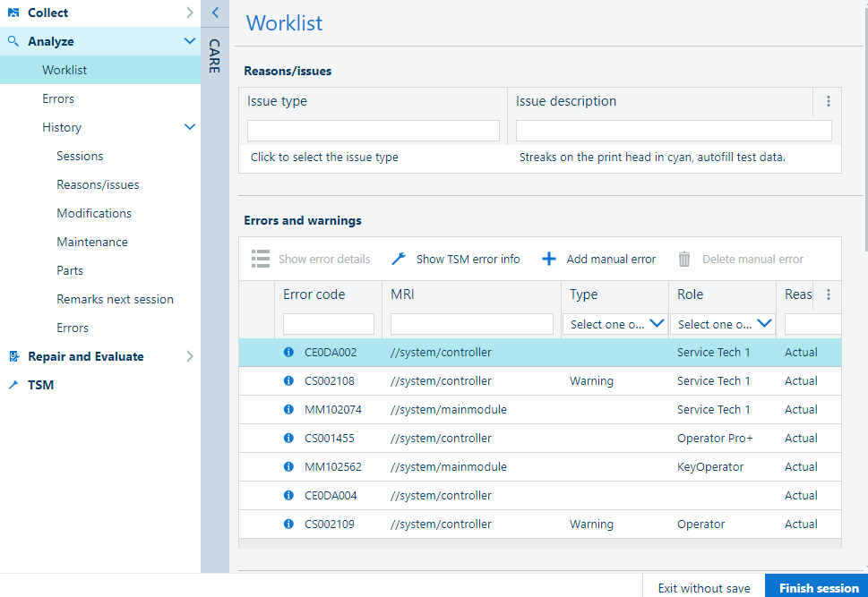The height and width of the screenshot is (597, 868).
Task: Click the wrench icon for TSM error info
Action: click(x=399, y=259)
